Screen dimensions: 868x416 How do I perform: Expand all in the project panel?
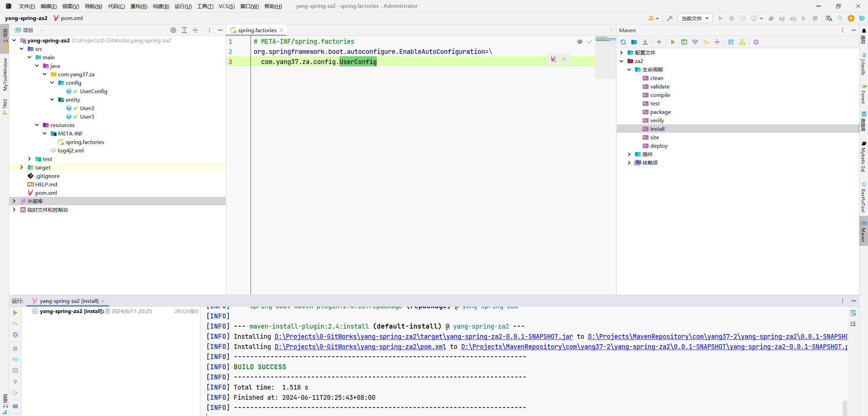coord(184,30)
